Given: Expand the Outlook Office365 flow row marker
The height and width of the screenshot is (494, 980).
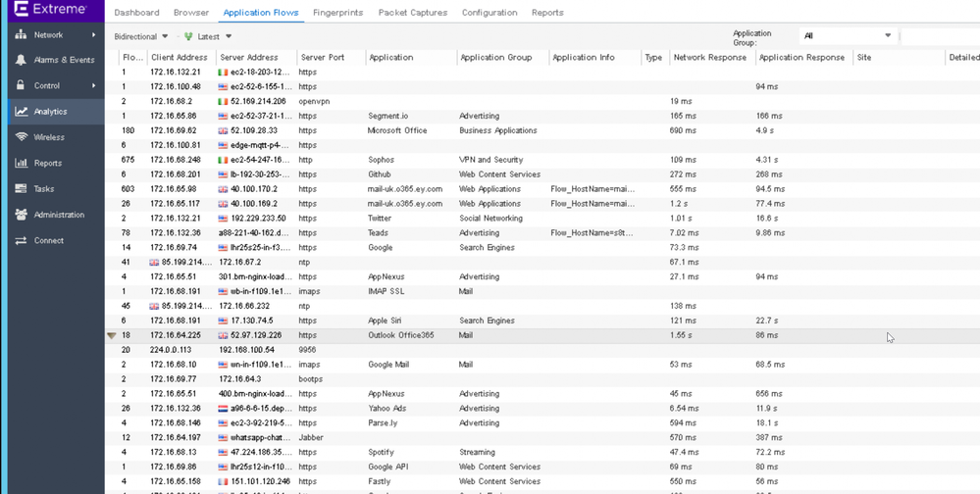Looking at the screenshot, I should tap(111, 335).
